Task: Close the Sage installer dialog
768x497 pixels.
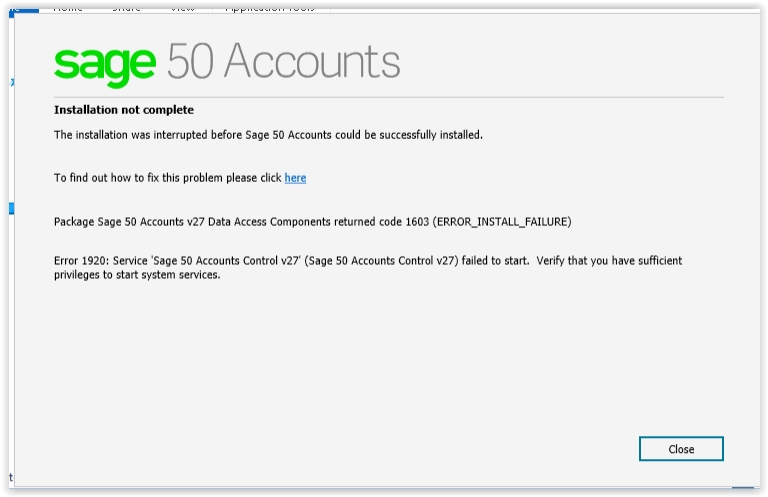Action: pyautogui.click(x=681, y=449)
